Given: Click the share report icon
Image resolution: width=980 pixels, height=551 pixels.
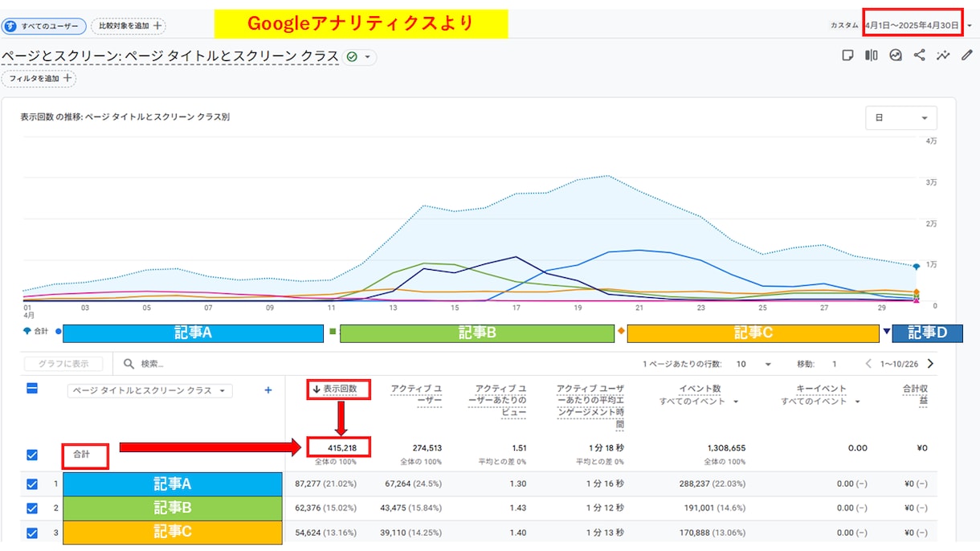Looking at the screenshot, I should coord(920,55).
